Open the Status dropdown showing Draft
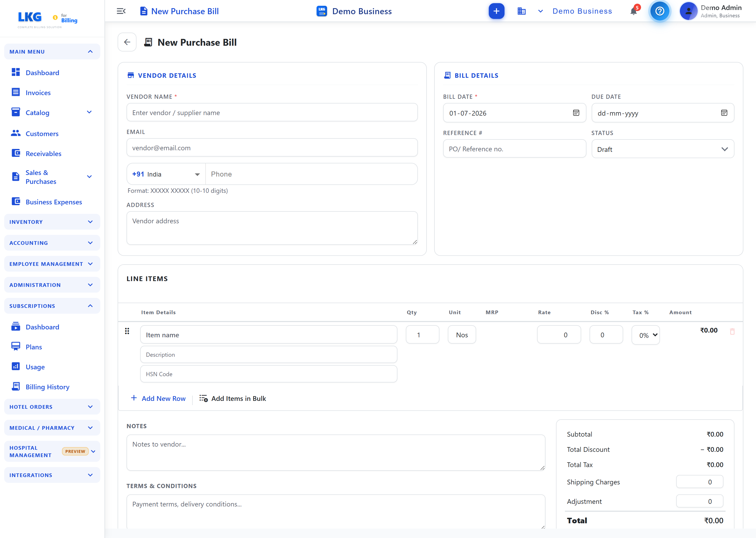756x538 pixels. (663, 149)
